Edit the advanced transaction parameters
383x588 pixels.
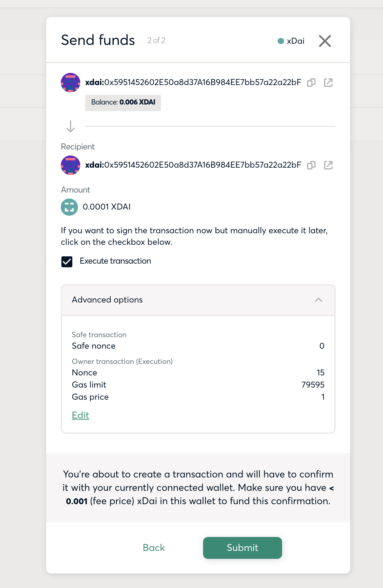click(81, 415)
